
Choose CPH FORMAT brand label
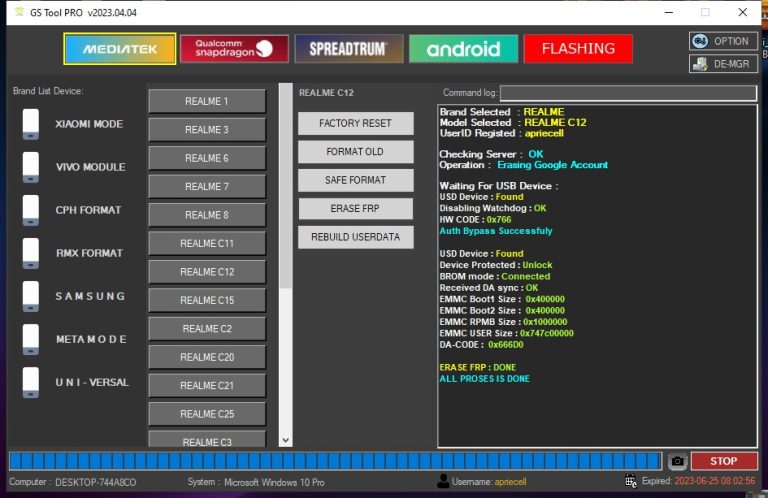[x=88, y=210]
